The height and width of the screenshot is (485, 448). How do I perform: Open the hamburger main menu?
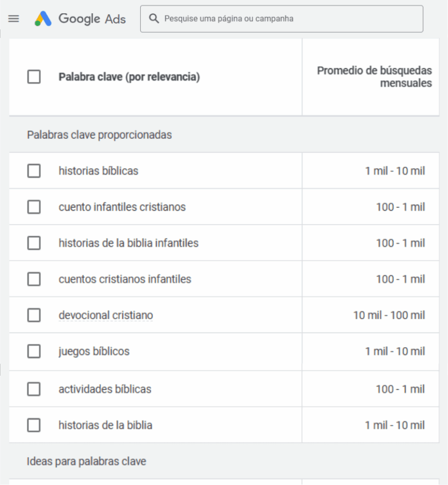pyautogui.click(x=14, y=19)
